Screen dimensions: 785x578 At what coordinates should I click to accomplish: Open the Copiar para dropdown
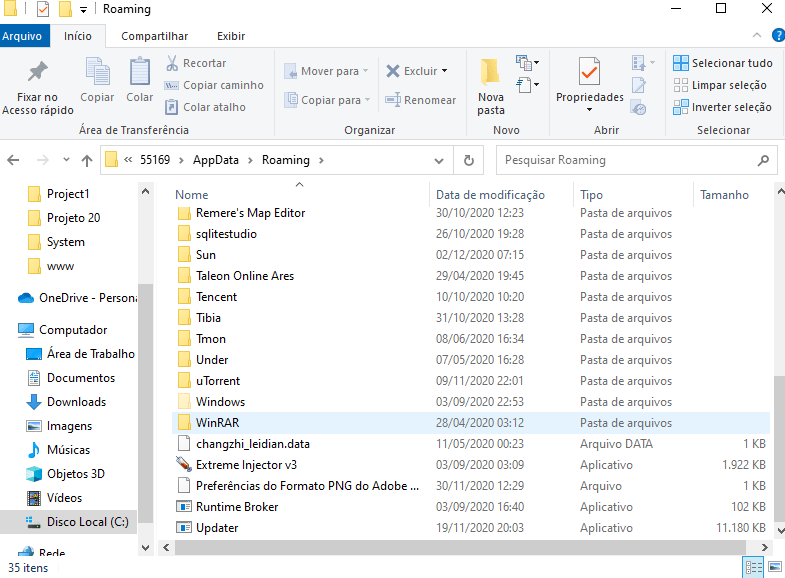tap(327, 100)
